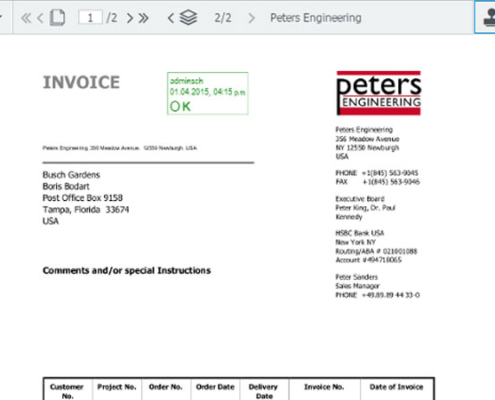
Task: Click the Date of Invoice column header
Action: pyautogui.click(x=396, y=387)
